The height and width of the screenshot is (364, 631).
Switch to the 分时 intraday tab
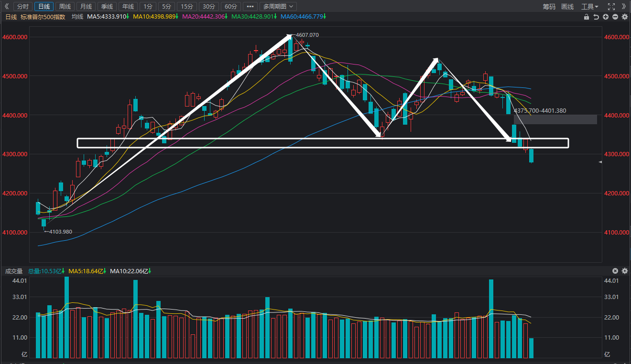coord(22,6)
